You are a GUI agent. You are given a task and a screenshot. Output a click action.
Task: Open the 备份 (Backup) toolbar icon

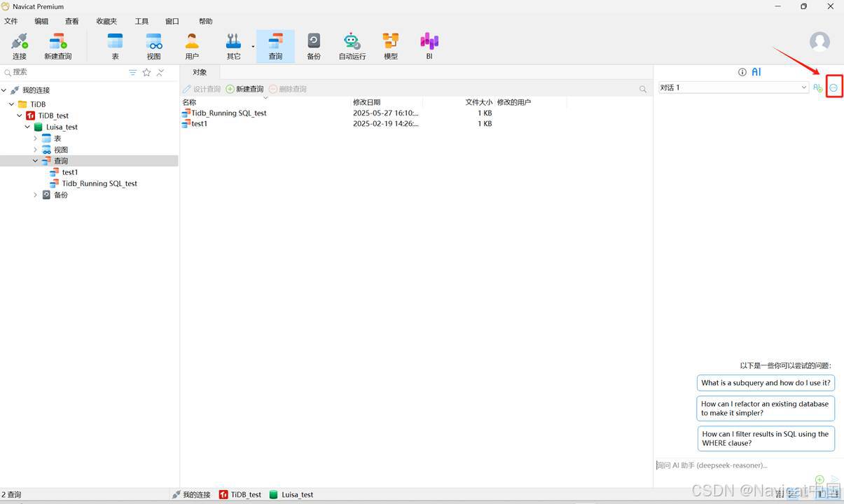click(314, 42)
